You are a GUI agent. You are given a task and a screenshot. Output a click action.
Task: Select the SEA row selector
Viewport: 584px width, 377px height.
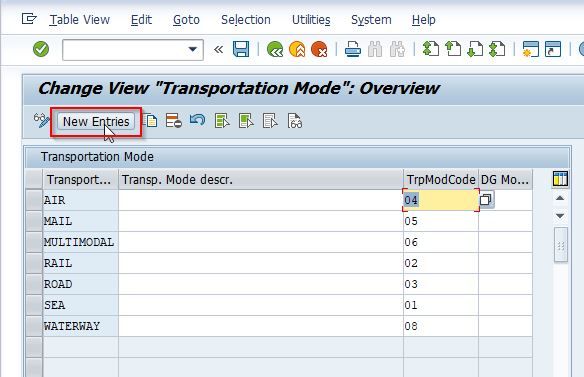tap(34, 305)
